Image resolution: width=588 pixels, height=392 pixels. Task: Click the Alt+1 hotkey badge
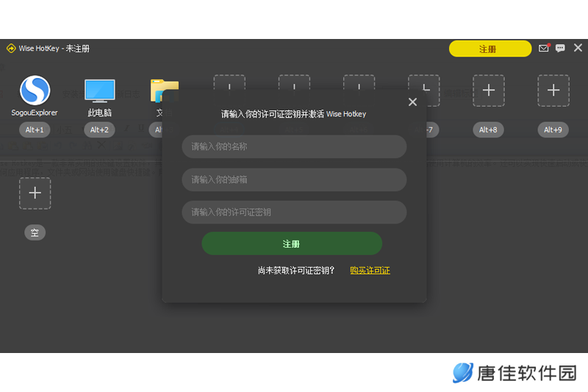pos(35,129)
